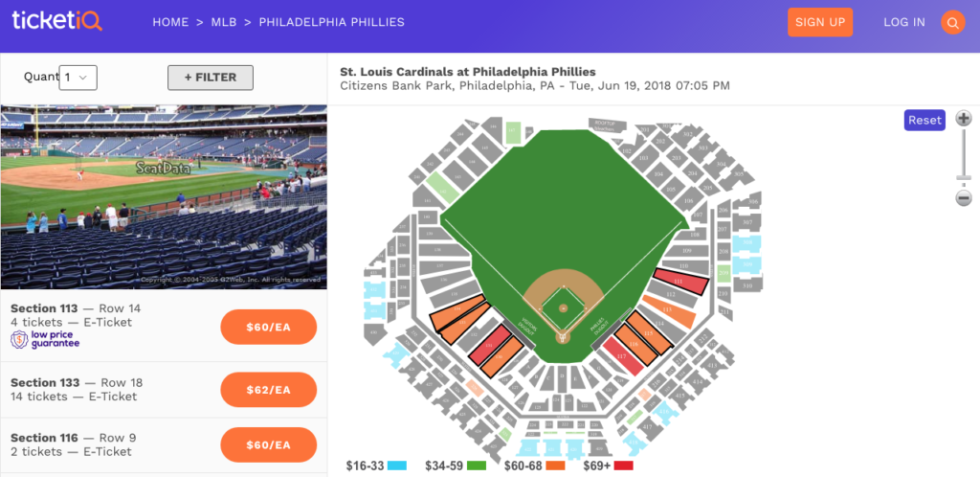Click the seat view photo thumbnail
The image size is (980, 477).
164,197
